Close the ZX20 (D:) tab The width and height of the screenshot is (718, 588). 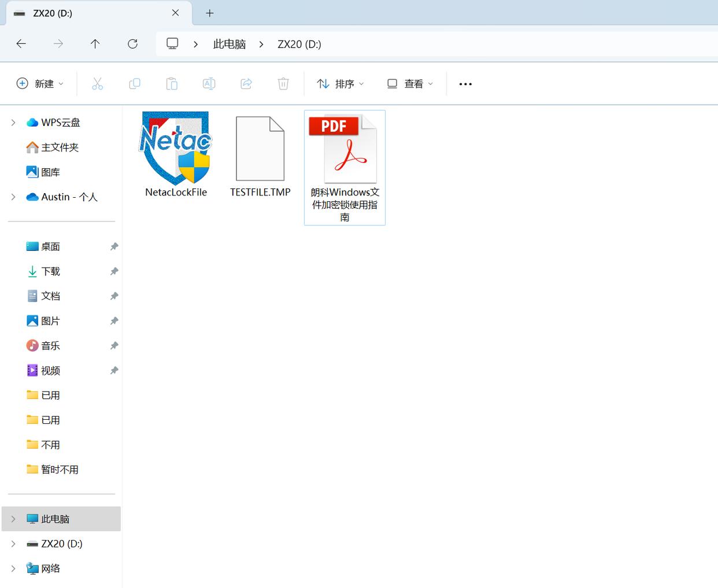(x=176, y=13)
